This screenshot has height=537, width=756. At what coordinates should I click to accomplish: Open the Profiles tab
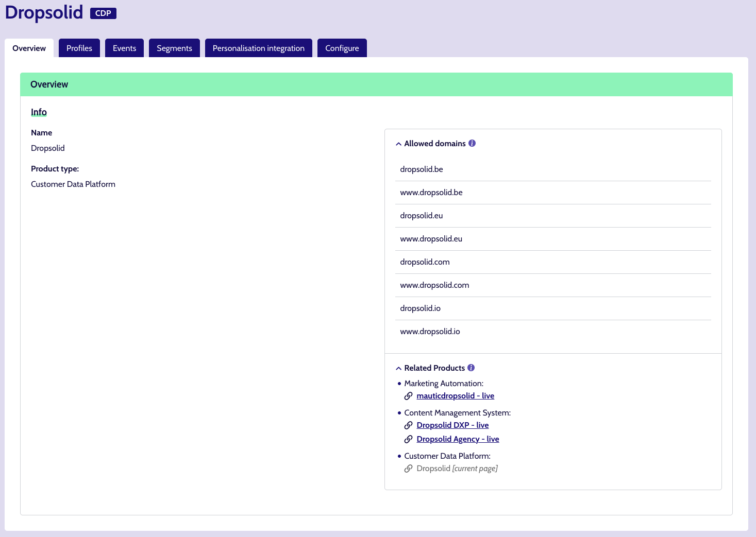click(x=79, y=48)
